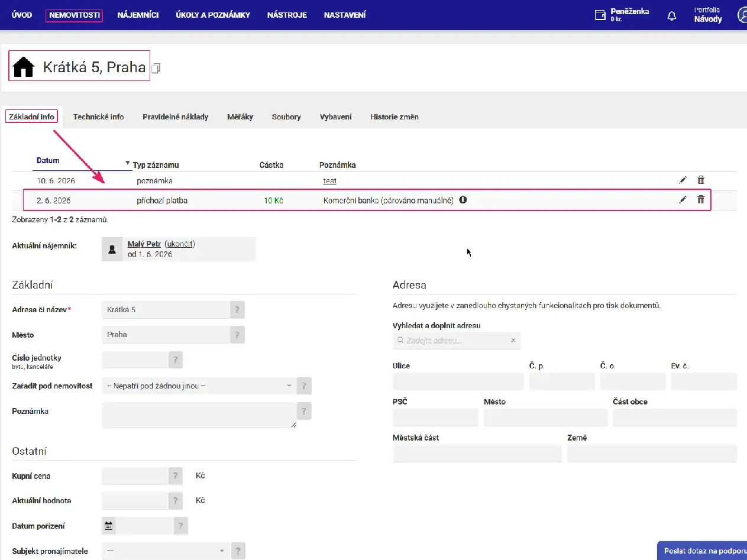Viewport: 747px width, 560px height.
Task: Switch to Měřáky tab
Action: 240,117
